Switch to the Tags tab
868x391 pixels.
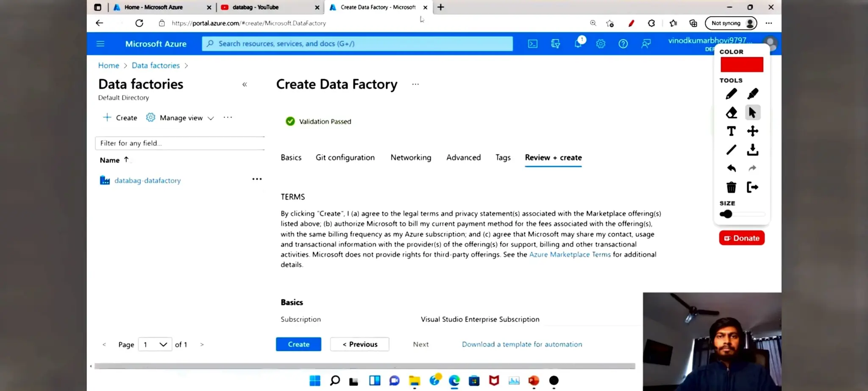[x=503, y=157]
